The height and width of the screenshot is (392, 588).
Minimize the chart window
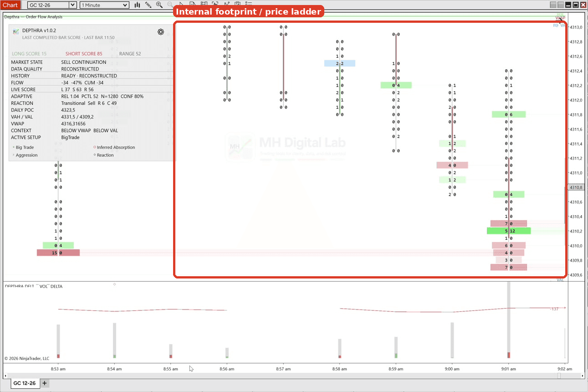coord(568,5)
